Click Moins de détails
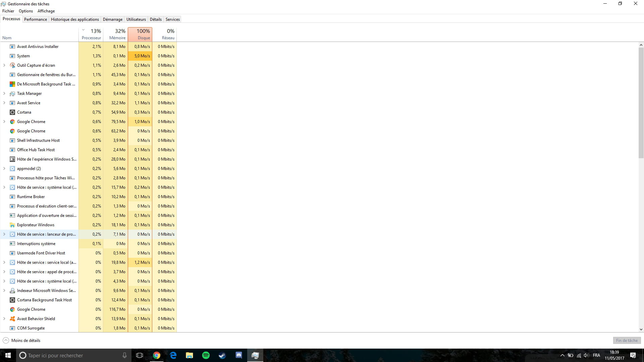The image size is (644, 362). [x=21, y=341]
